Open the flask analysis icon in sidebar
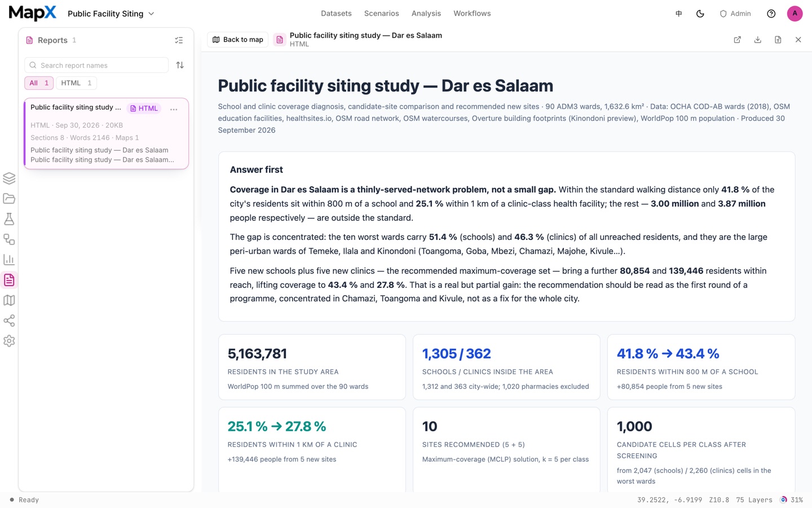812x508 pixels. click(x=9, y=219)
